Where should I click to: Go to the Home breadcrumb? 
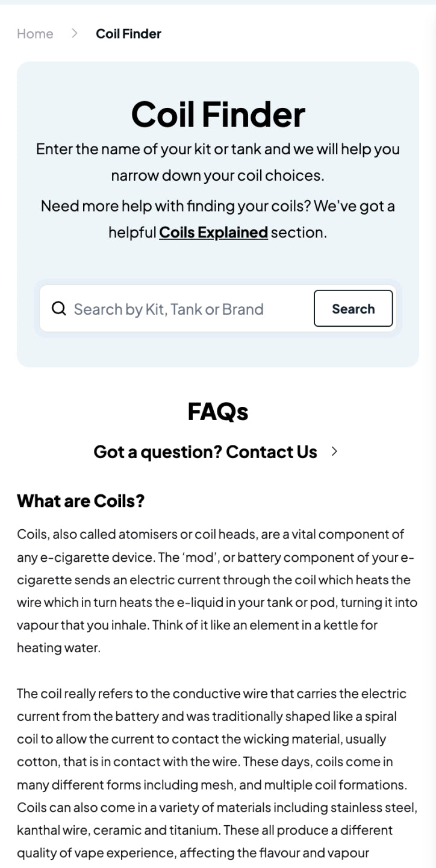pos(35,34)
